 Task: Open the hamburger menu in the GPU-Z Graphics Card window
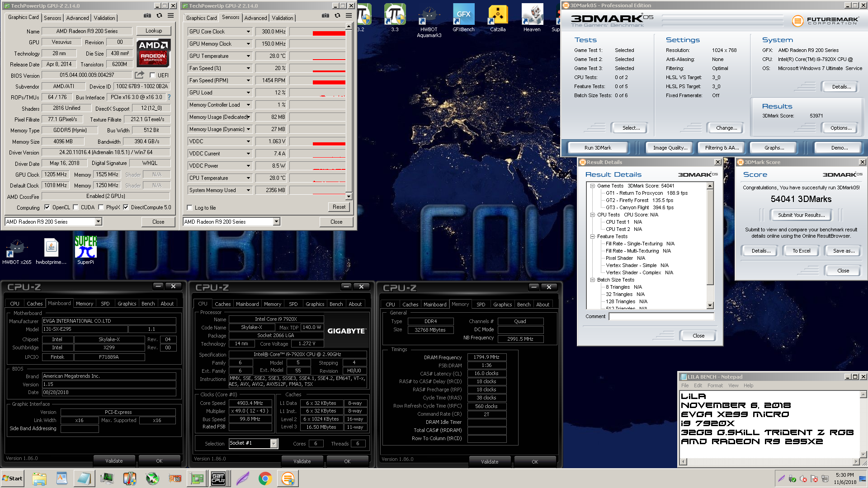[170, 15]
